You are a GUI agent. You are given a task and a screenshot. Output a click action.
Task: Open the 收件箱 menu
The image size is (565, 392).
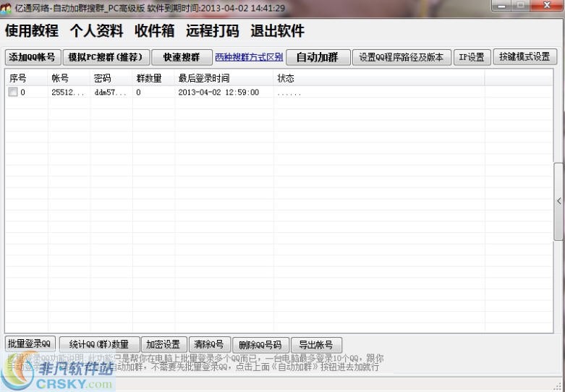point(155,30)
